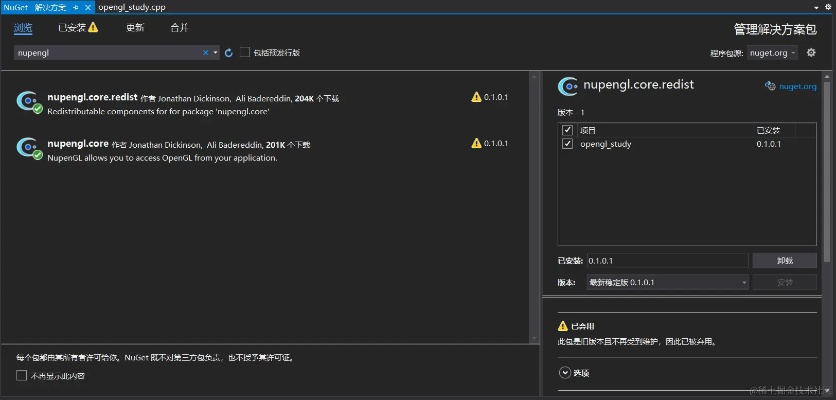The image size is (836, 400).
Task: Open package source settings gear
Action: tap(811, 53)
